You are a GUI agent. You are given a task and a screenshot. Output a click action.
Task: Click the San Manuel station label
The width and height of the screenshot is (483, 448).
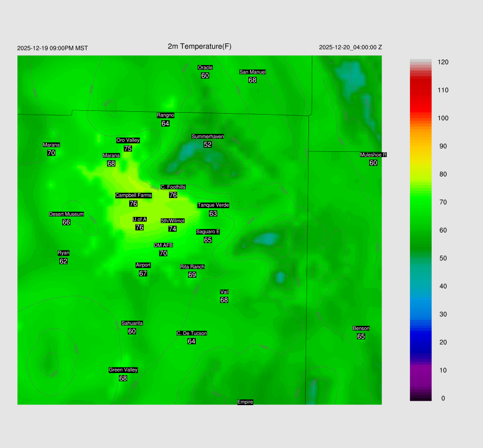252,72
